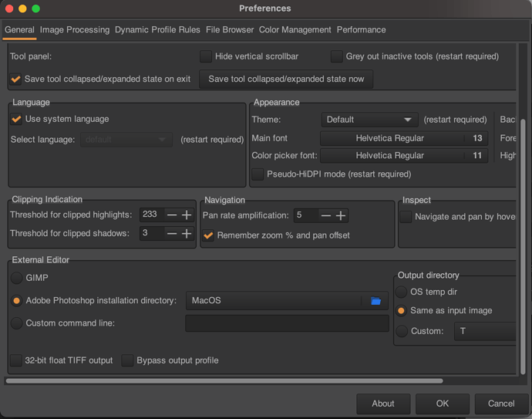The height and width of the screenshot is (419, 532).
Task: Decrease clipped shadows threshold with minus
Action: pyautogui.click(x=172, y=234)
